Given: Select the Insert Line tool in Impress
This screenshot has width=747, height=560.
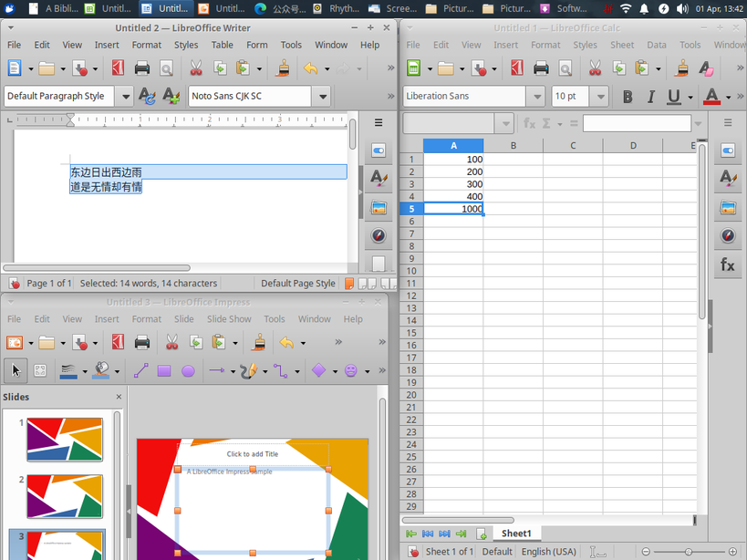Looking at the screenshot, I should 140,370.
